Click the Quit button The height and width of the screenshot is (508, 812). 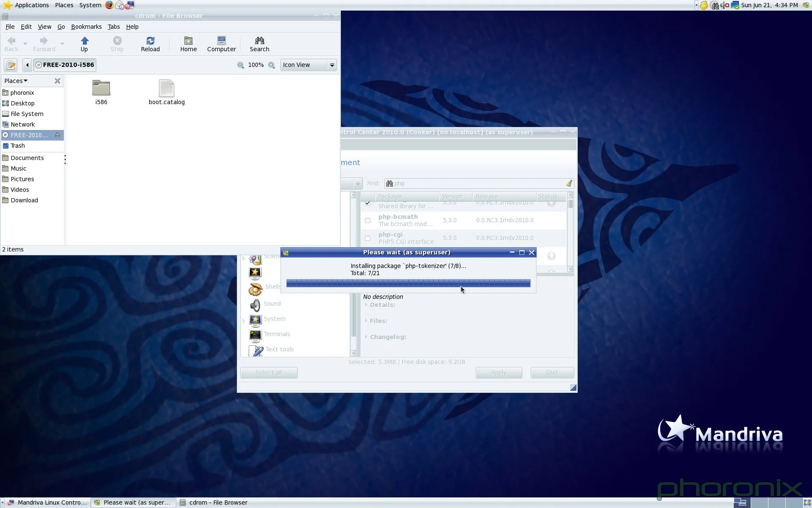point(552,373)
